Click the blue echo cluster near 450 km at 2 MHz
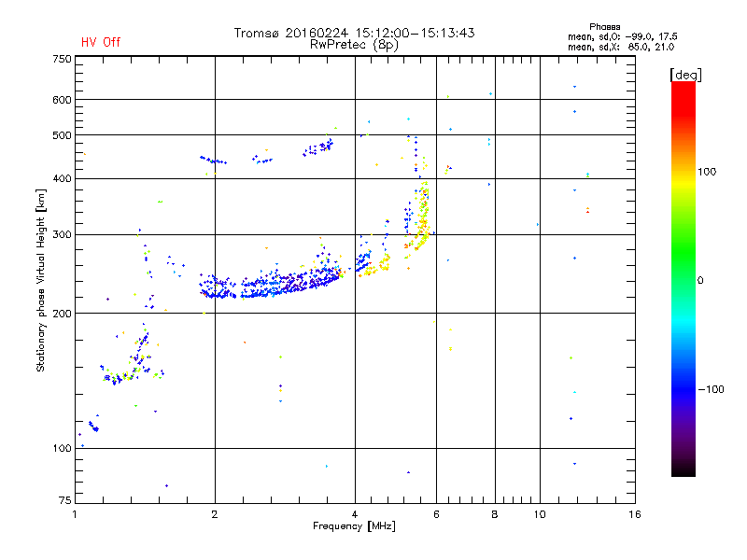Image resolution: width=747 pixels, height=560 pixels. [213, 160]
